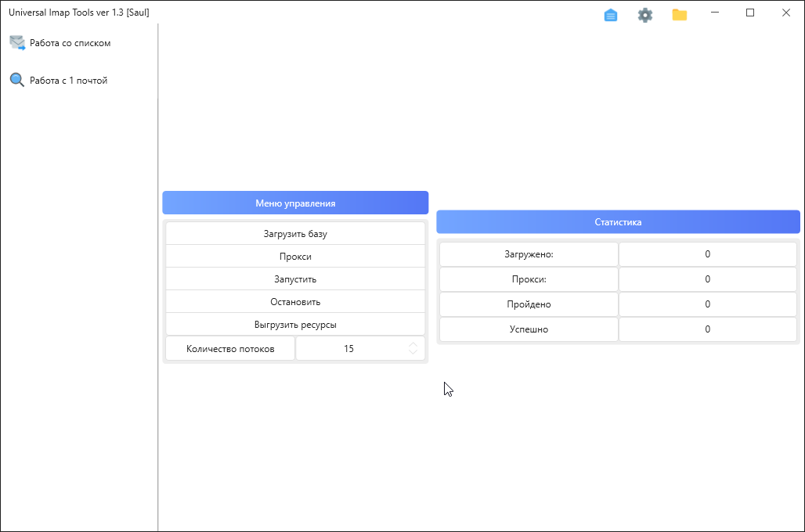Screen dimensions: 805x532
Task: Stop the process with Остановить
Action: pos(295,302)
